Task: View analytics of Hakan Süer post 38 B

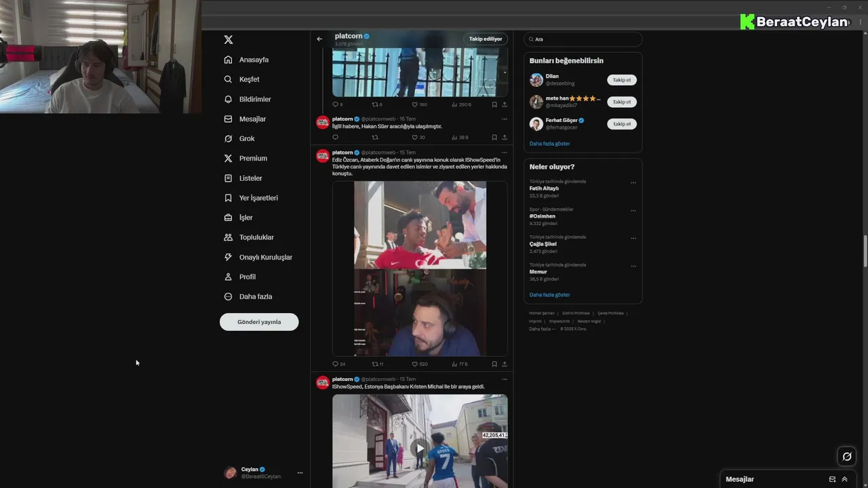Action: 460,137
